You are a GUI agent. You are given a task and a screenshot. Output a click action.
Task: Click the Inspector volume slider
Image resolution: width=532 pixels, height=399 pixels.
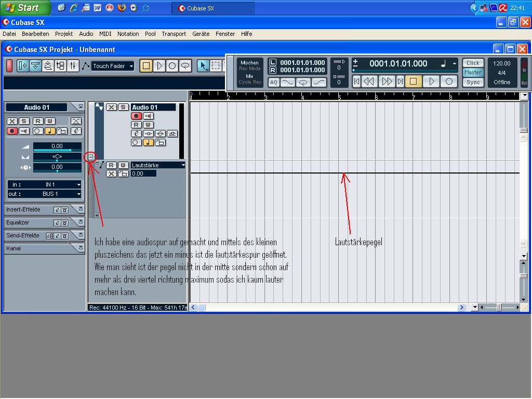tap(57, 147)
